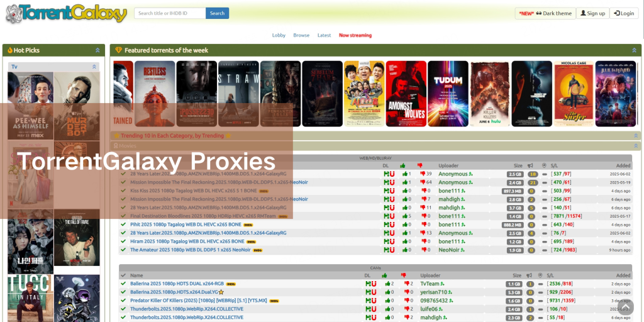This screenshot has width=644, height=322.
Task: Open the Tudum 2025 poster
Action: (x=448, y=94)
